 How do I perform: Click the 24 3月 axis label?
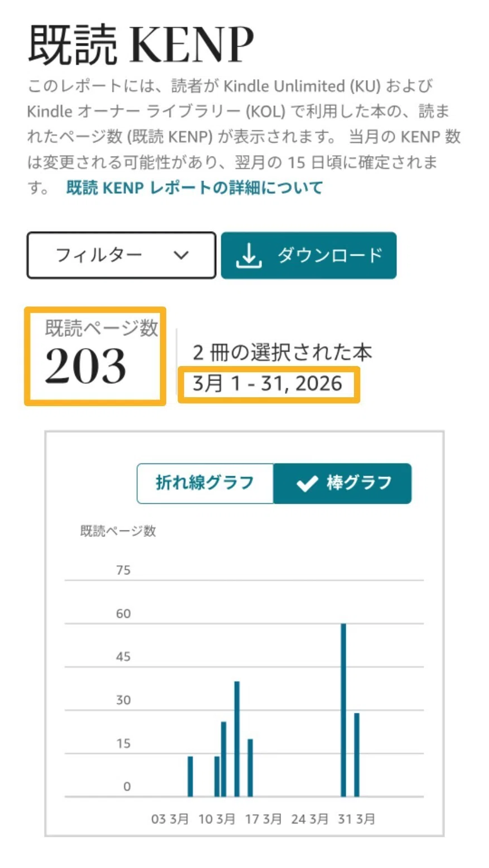point(309,819)
